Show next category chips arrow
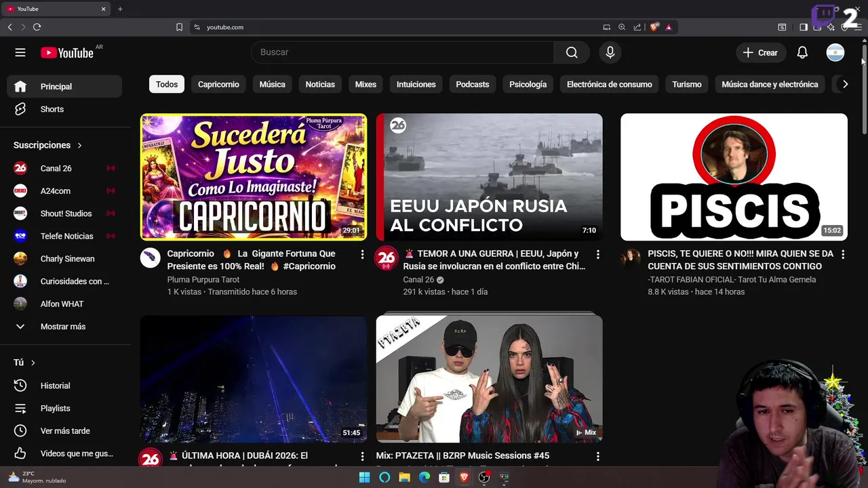868x488 pixels. click(x=845, y=84)
